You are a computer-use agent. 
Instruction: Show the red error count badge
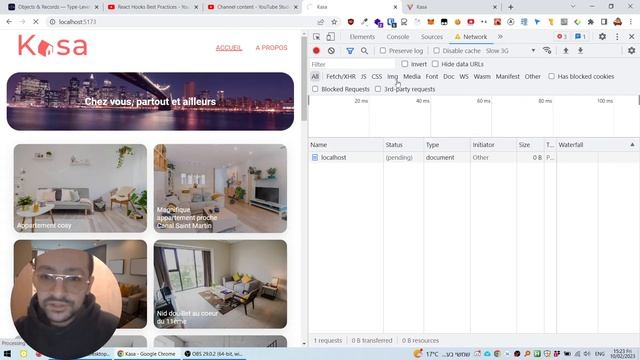click(x=562, y=37)
